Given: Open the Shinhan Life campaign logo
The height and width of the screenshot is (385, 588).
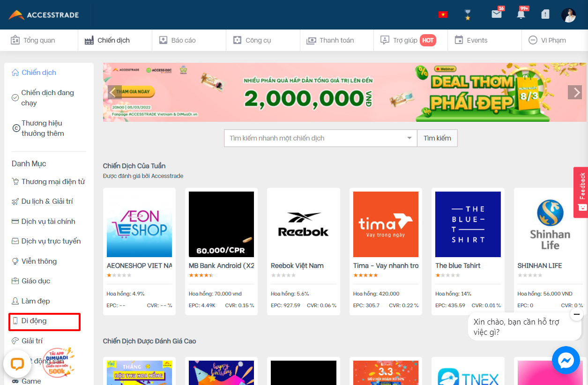Looking at the screenshot, I should click(550, 224).
